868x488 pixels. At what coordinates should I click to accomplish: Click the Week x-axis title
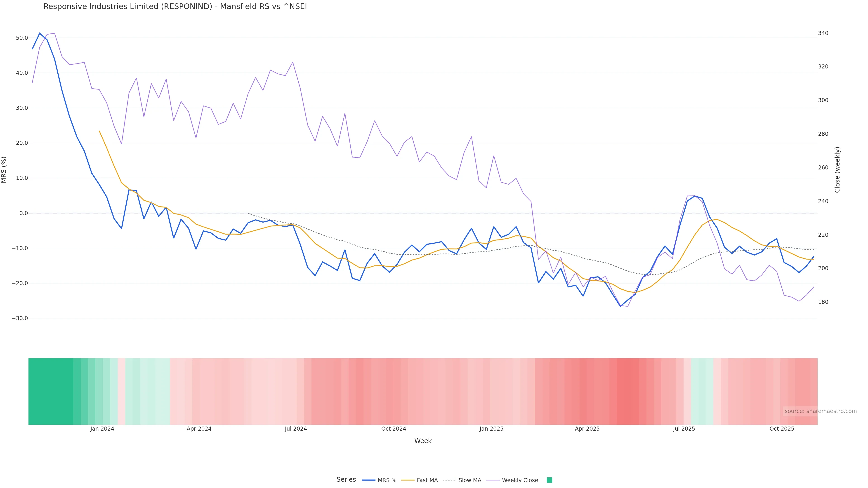point(422,441)
